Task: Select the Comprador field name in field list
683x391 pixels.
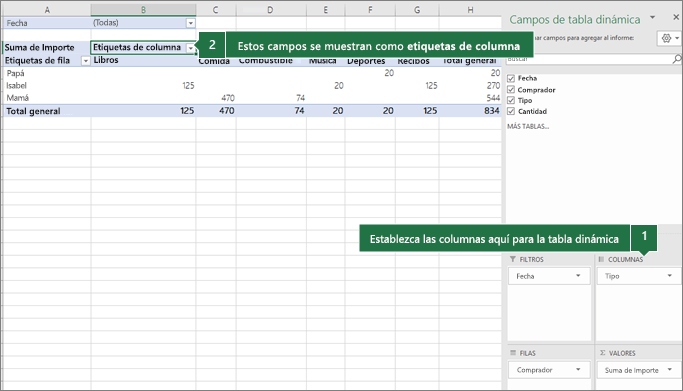Action: coord(536,90)
